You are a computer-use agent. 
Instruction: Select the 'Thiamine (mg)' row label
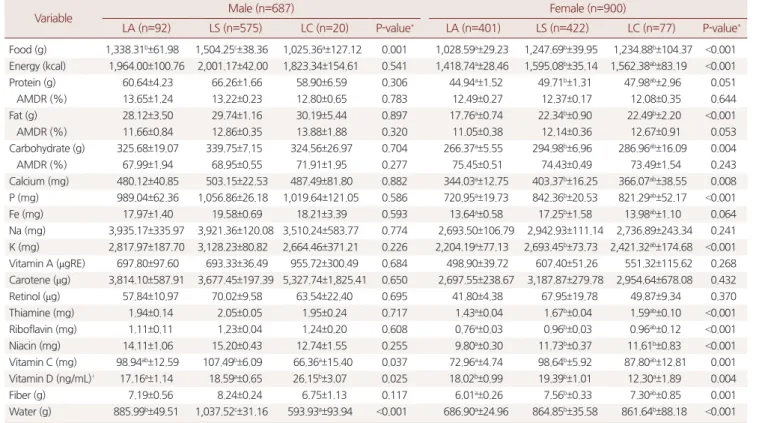tap(41, 313)
